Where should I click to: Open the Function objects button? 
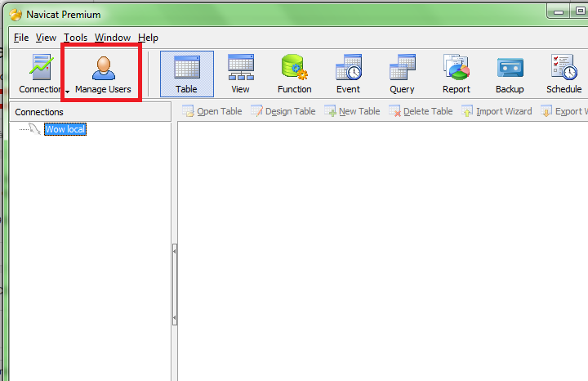point(294,74)
